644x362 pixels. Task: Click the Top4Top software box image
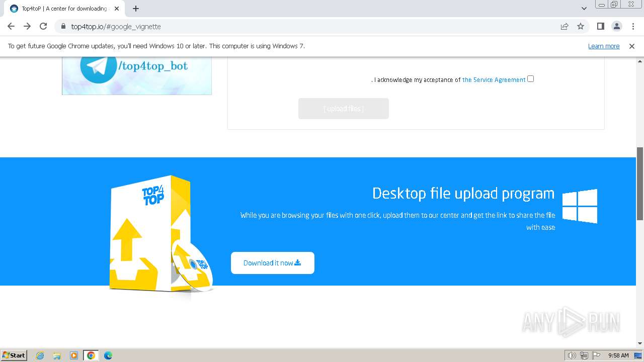click(161, 234)
